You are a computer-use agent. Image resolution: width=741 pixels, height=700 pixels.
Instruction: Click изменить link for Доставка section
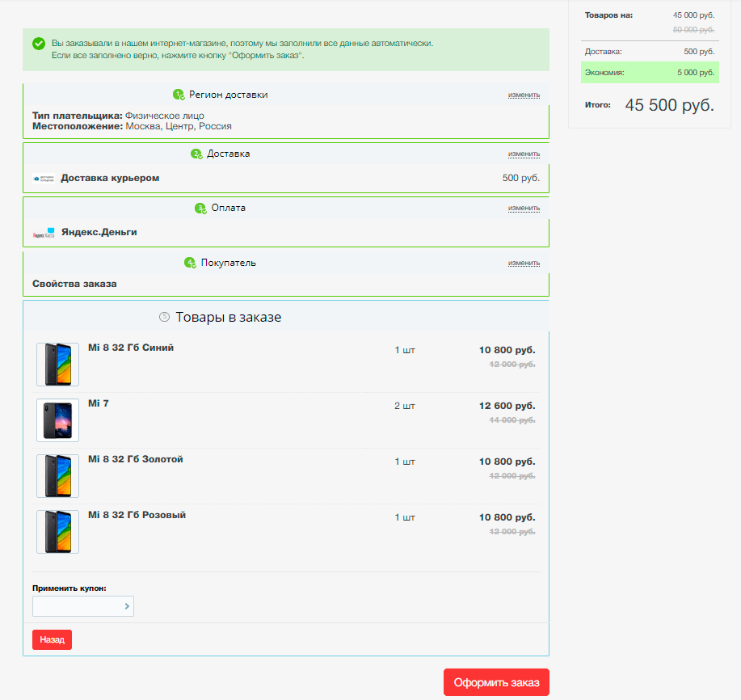524,154
